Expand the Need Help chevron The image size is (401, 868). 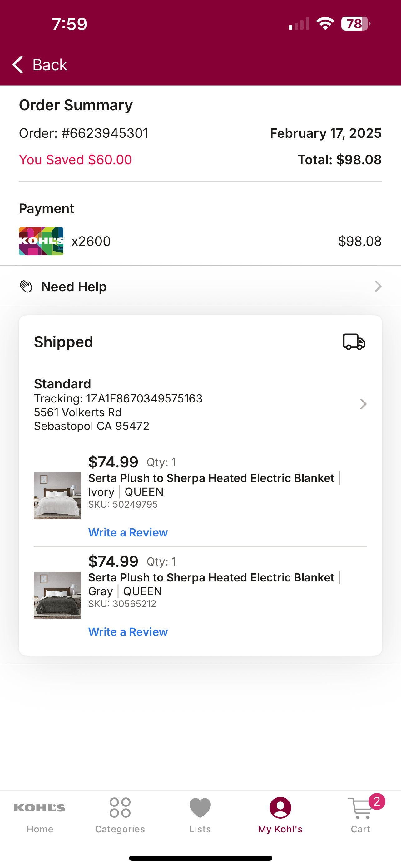[378, 287]
